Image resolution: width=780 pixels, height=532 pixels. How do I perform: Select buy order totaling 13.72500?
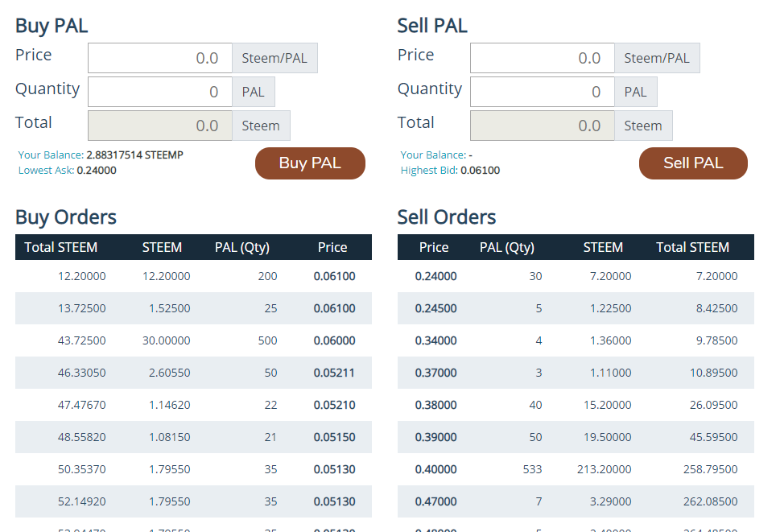click(193, 308)
